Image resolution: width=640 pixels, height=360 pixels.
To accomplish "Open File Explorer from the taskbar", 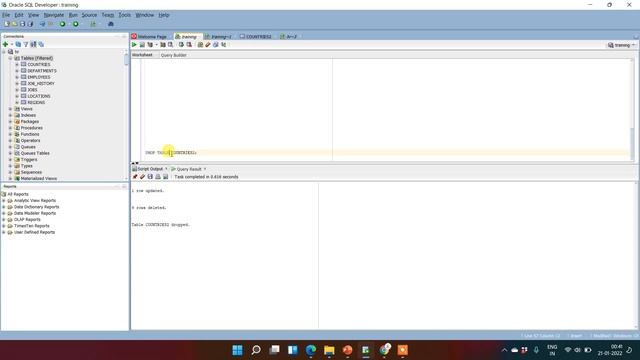I will click(x=329, y=350).
